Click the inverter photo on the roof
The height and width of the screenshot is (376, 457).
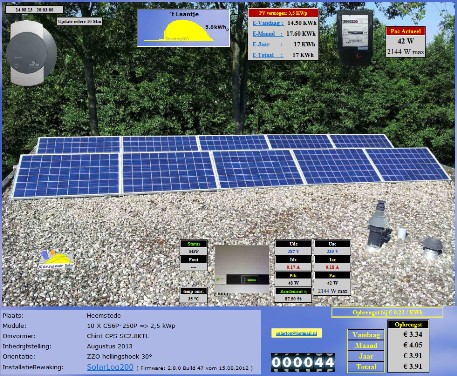pos(242,269)
